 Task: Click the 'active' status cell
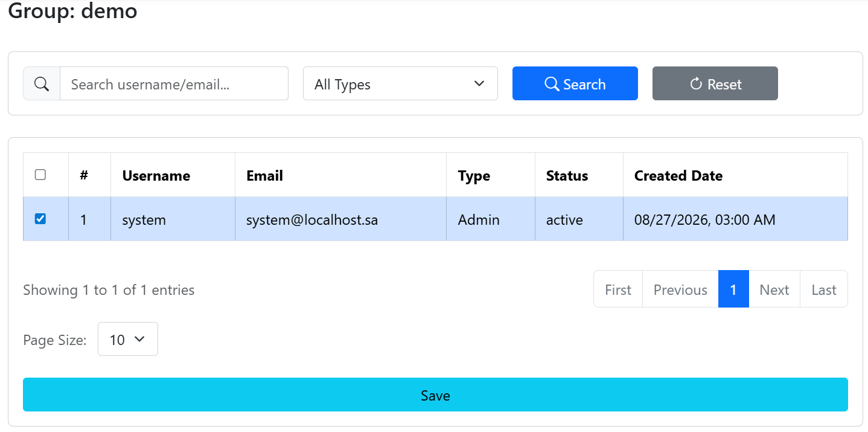(579, 219)
